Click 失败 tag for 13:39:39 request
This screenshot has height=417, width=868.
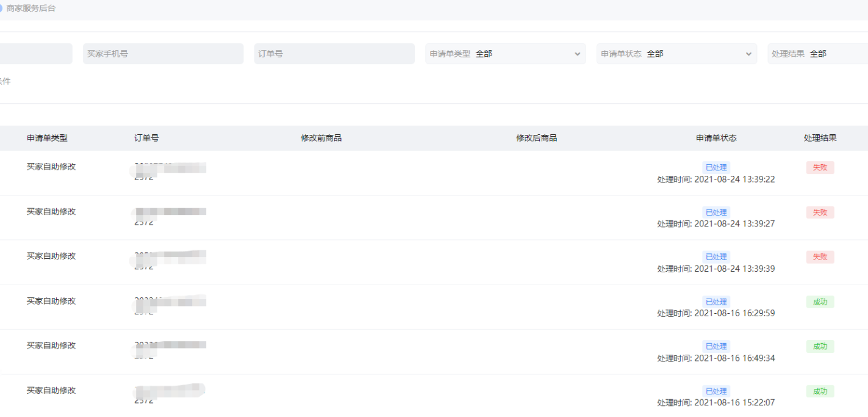click(820, 257)
